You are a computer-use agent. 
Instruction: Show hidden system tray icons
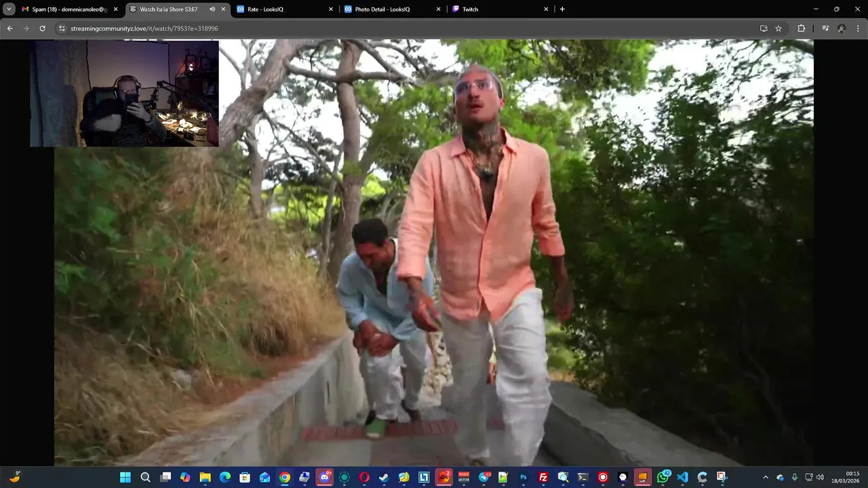(766, 477)
